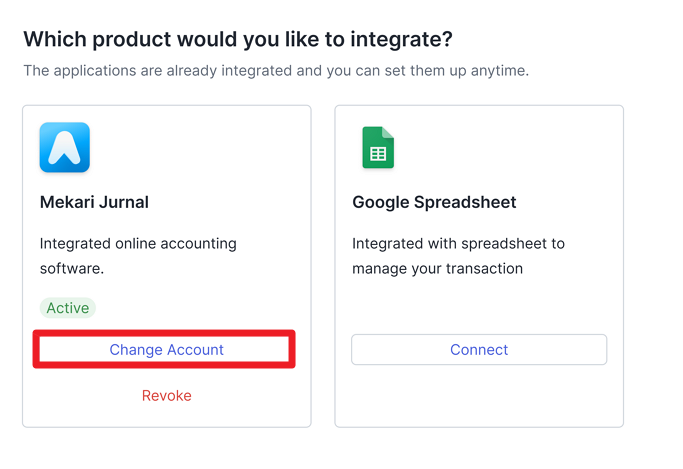The height and width of the screenshot is (469, 683).
Task: Click the "applications are already integrated" subtitle
Action: pyautogui.click(x=276, y=70)
